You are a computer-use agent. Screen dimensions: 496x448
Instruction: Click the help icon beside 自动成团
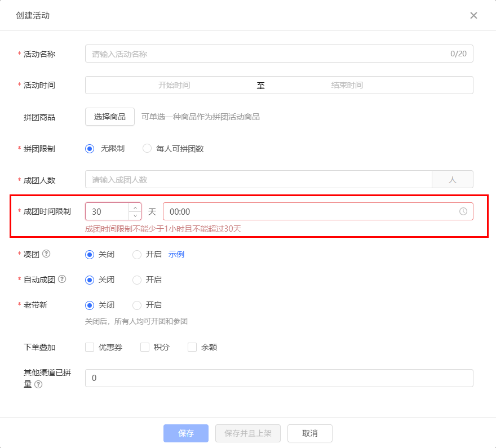coord(62,280)
